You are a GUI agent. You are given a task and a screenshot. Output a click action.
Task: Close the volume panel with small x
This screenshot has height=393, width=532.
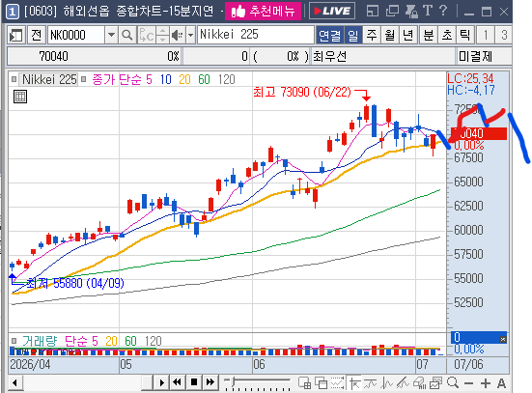502,339
